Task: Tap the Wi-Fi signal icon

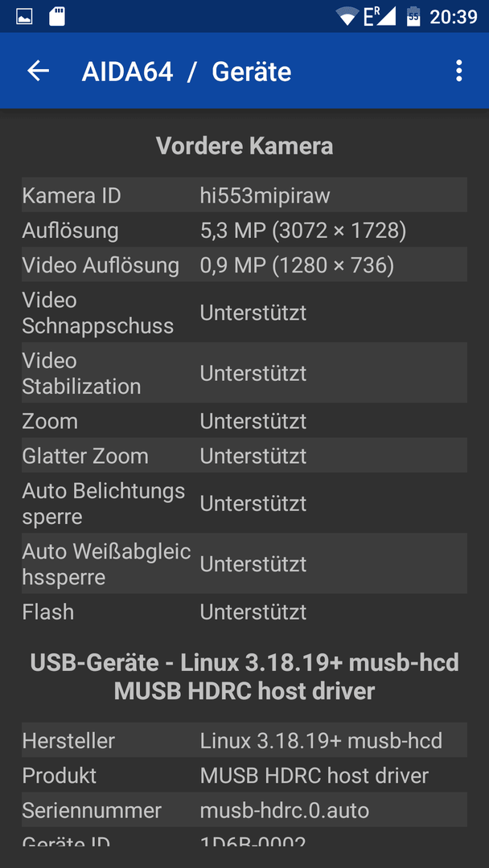Action: (347, 17)
